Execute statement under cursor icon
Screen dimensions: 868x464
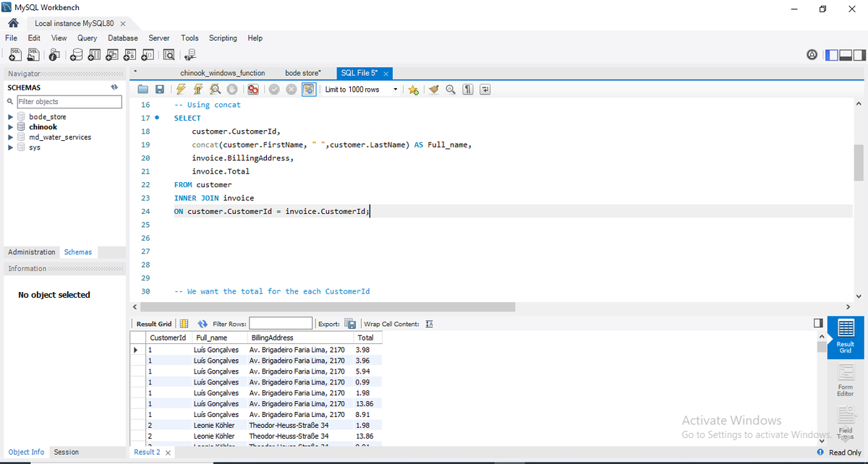pos(198,90)
